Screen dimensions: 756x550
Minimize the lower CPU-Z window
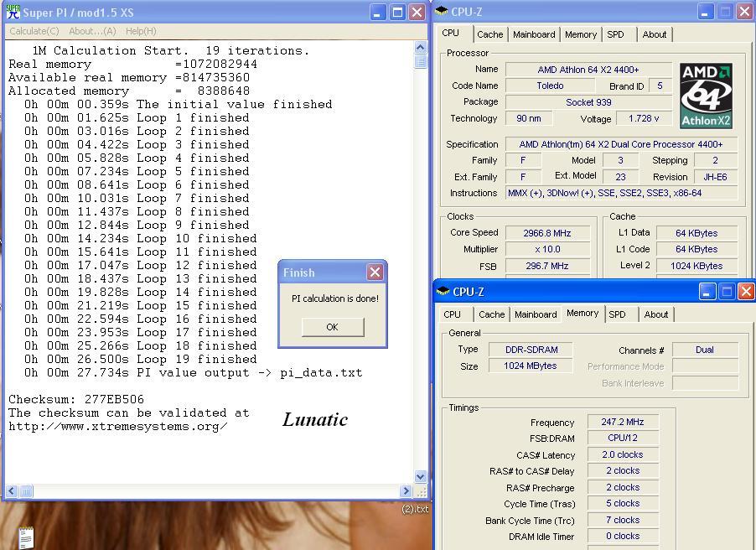(x=707, y=292)
